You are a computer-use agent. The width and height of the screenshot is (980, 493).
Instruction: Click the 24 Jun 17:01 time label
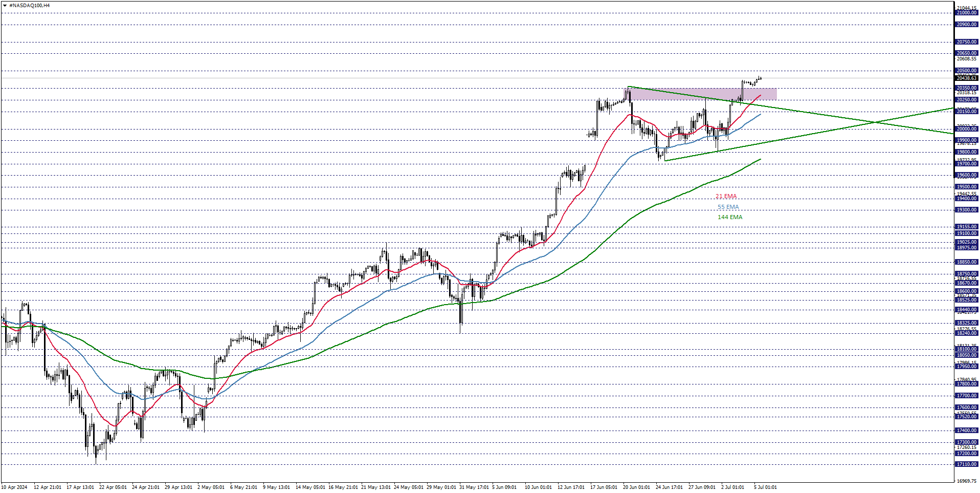(x=669, y=487)
